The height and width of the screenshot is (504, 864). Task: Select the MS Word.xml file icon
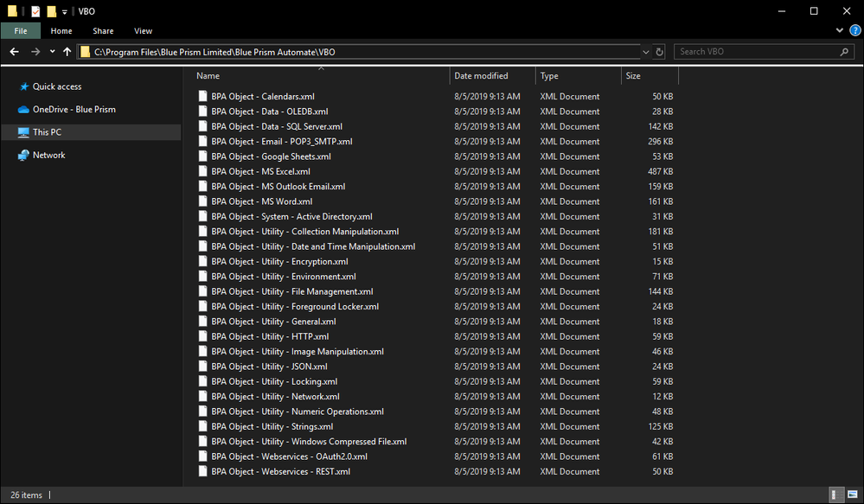coord(202,201)
